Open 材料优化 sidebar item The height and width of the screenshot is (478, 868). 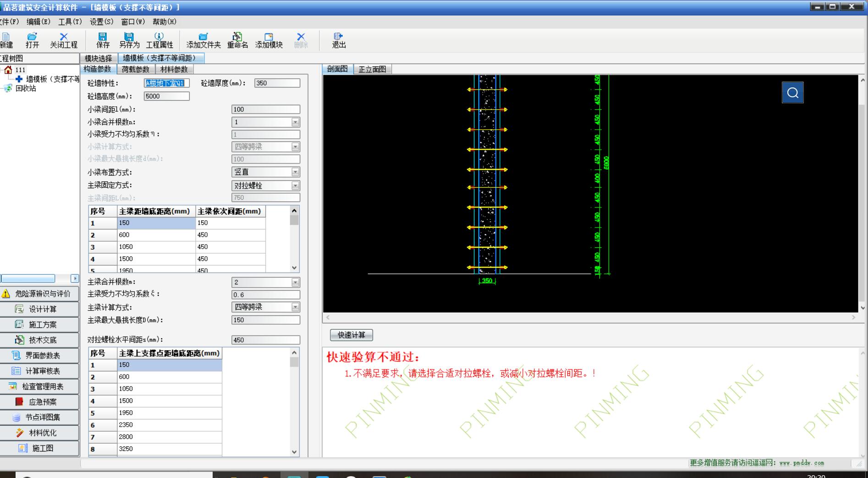point(39,433)
